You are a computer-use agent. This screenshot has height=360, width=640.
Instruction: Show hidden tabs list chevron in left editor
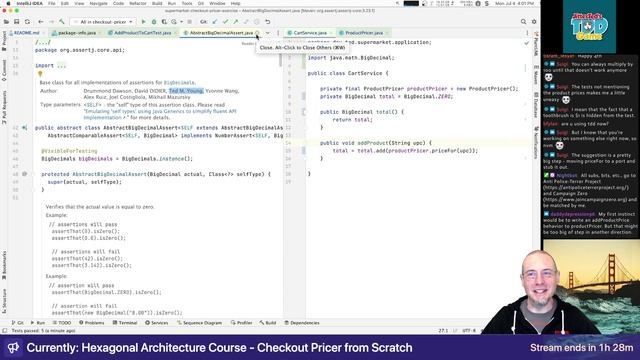coord(268,33)
